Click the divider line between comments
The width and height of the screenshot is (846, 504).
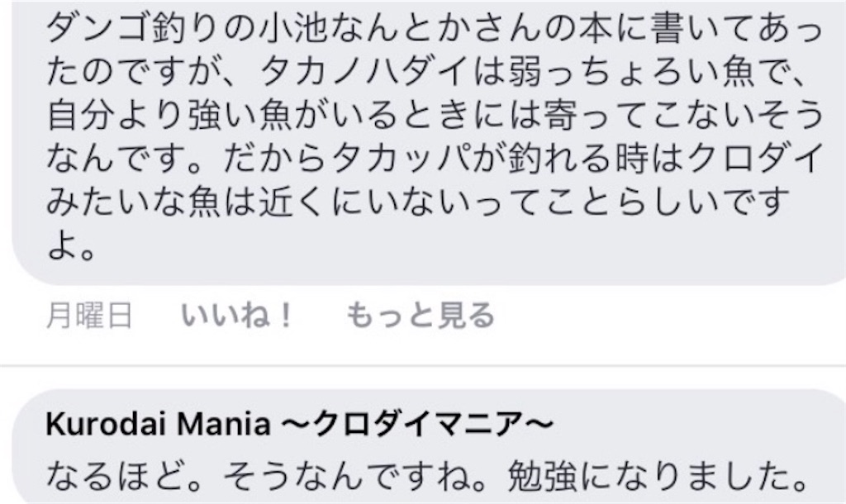(423, 366)
